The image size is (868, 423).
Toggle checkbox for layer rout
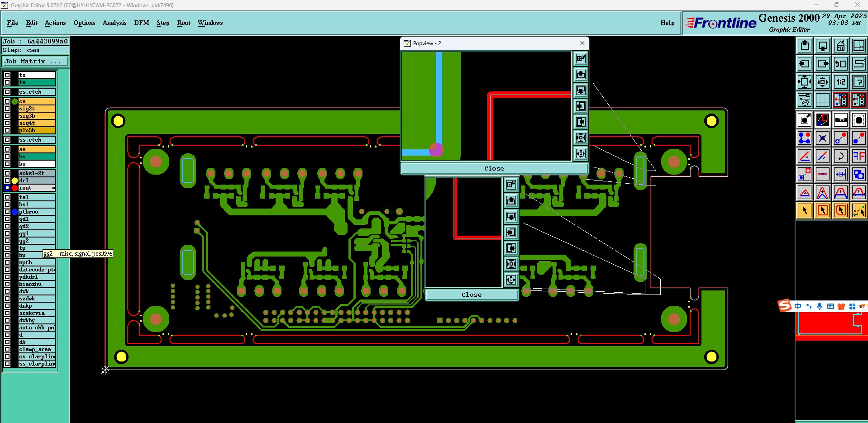(7, 188)
